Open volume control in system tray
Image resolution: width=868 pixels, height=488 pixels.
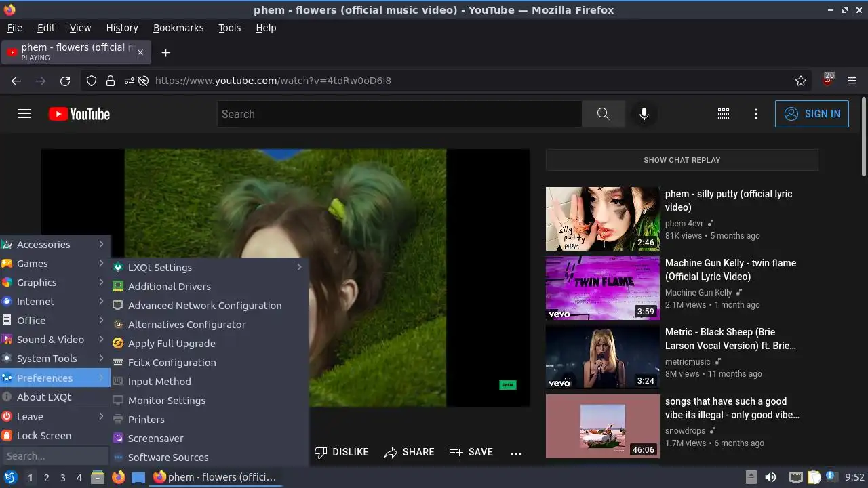(x=770, y=477)
